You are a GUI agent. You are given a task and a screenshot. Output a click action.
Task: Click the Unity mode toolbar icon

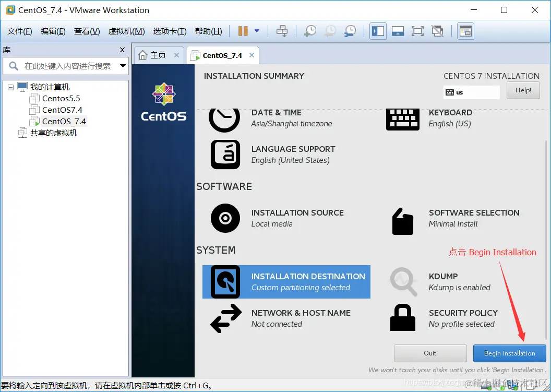437,31
